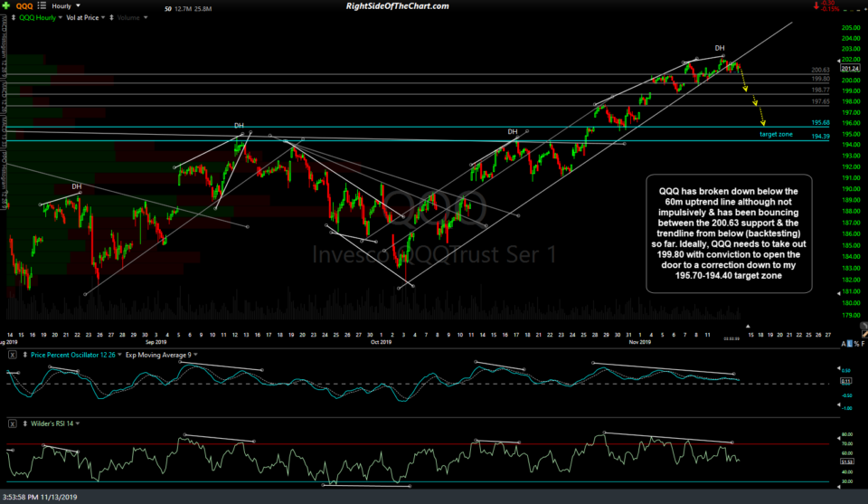Viewport: 868px width, 504px height.
Task: Click the 3:53:58 PM 11/13/2019 timestamp
Action: coord(40,498)
